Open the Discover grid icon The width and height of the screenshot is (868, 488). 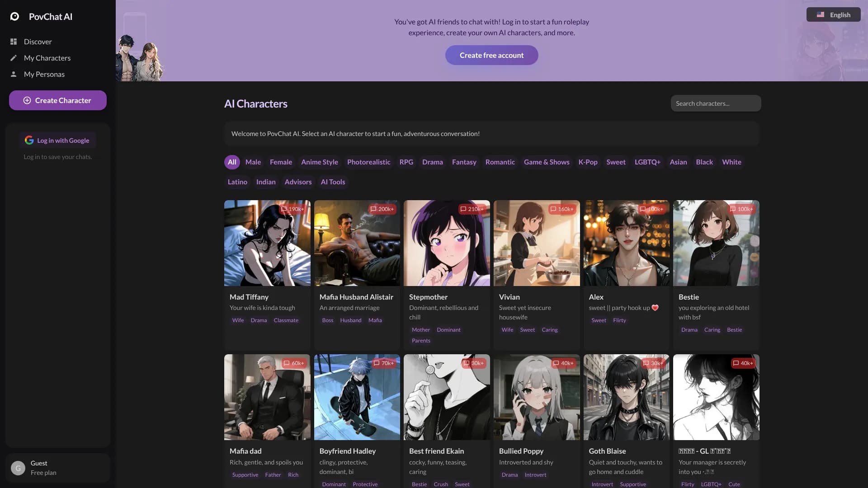coord(14,42)
